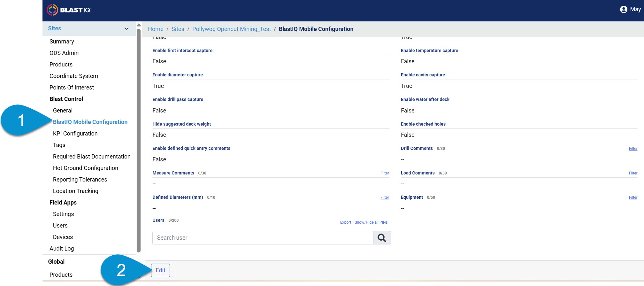Open Coordinate System settings

pos(74,76)
